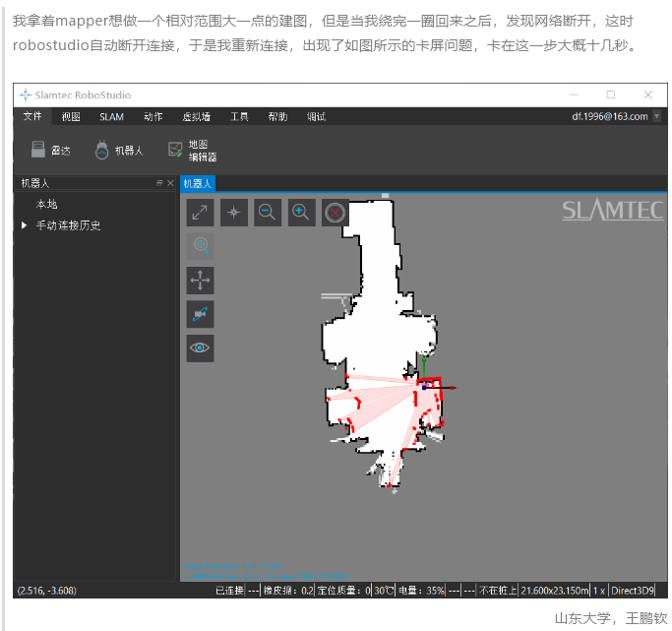Click the 电量: 35% battery status
Viewport: 672px width, 631px height.
422,591
